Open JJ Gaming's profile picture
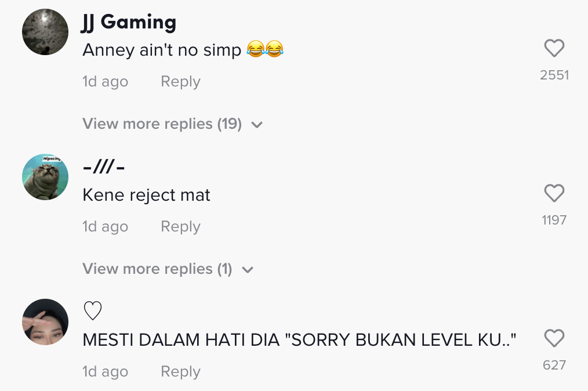 tap(45, 32)
